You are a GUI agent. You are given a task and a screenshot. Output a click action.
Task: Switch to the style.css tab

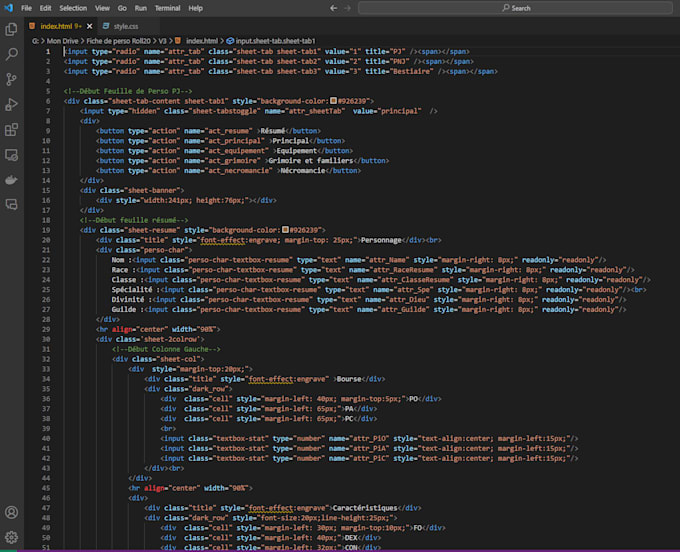[126, 25]
